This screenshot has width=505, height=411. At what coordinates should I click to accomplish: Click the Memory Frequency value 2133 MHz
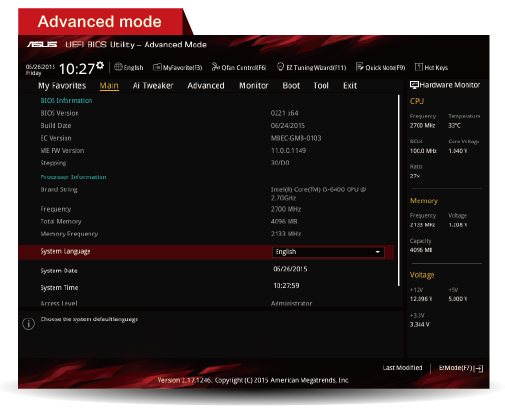click(x=286, y=234)
